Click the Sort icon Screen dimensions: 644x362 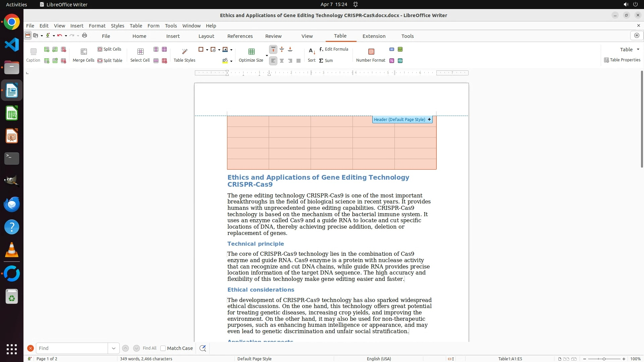(312, 52)
